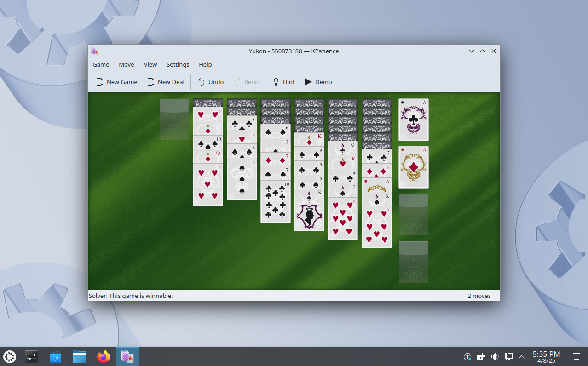The width and height of the screenshot is (588, 366).
Task: Click the keyboard tray icon
Action: (481, 357)
